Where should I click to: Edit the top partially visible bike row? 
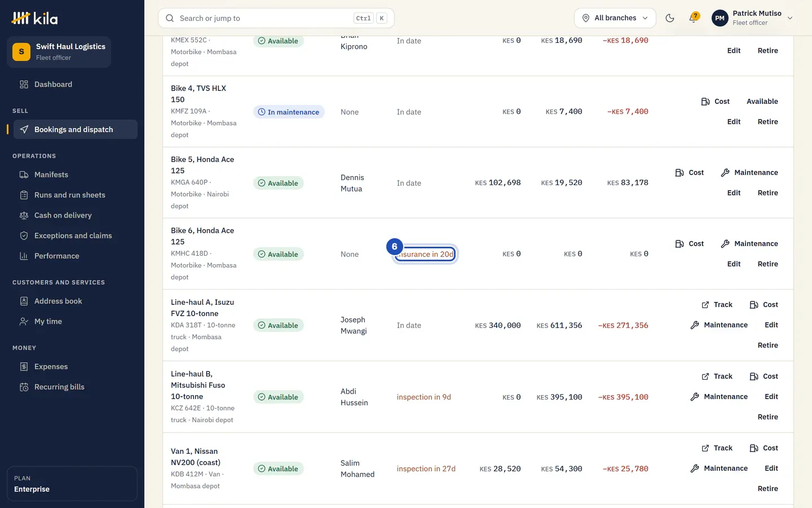coord(734,51)
